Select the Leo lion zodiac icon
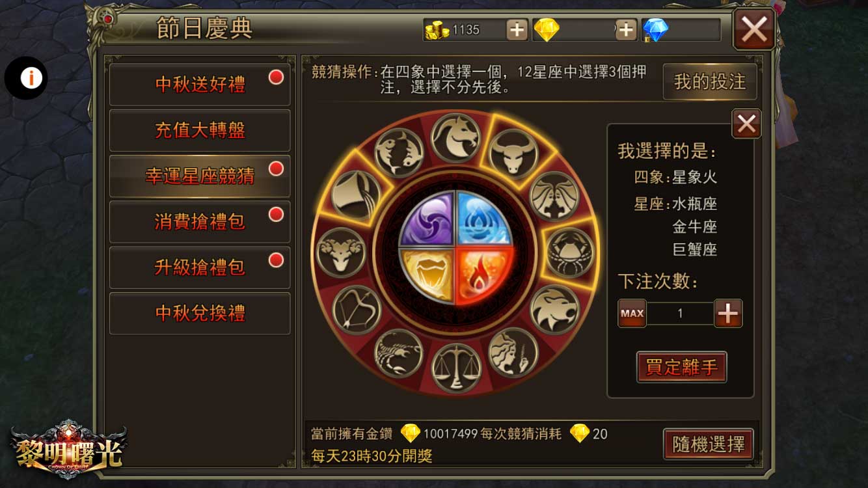The height and width of the screenshot is (488, 868). tap(555, 310)
